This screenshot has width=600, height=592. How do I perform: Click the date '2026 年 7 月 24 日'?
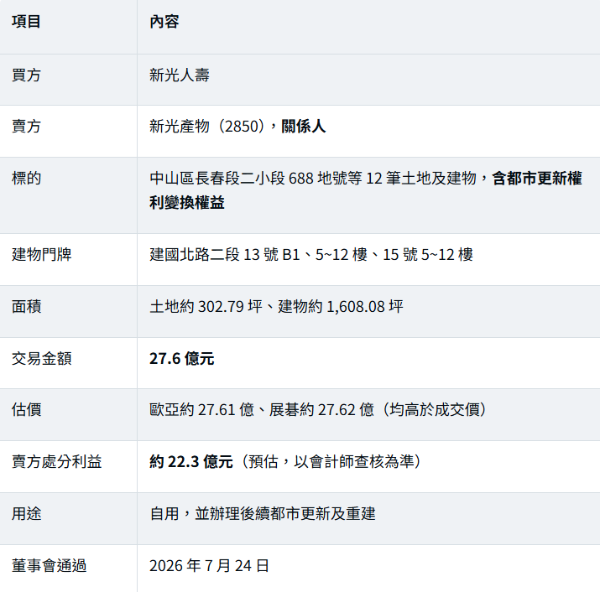(x=209, y=566)
